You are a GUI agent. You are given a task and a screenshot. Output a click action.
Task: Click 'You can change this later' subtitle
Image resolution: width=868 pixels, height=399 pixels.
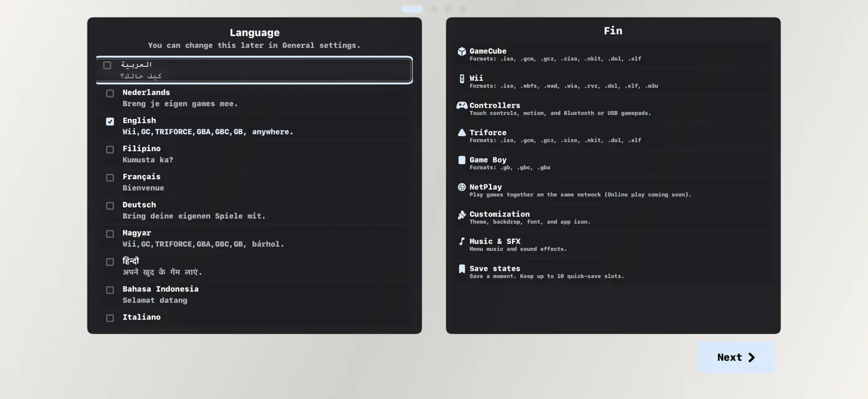[254, 45]
